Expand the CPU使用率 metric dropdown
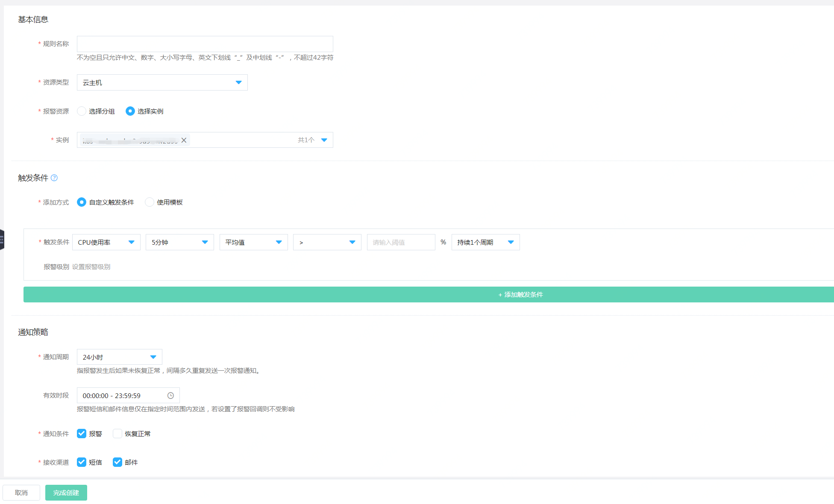This screenshot has height=504, width=834. 106,242
